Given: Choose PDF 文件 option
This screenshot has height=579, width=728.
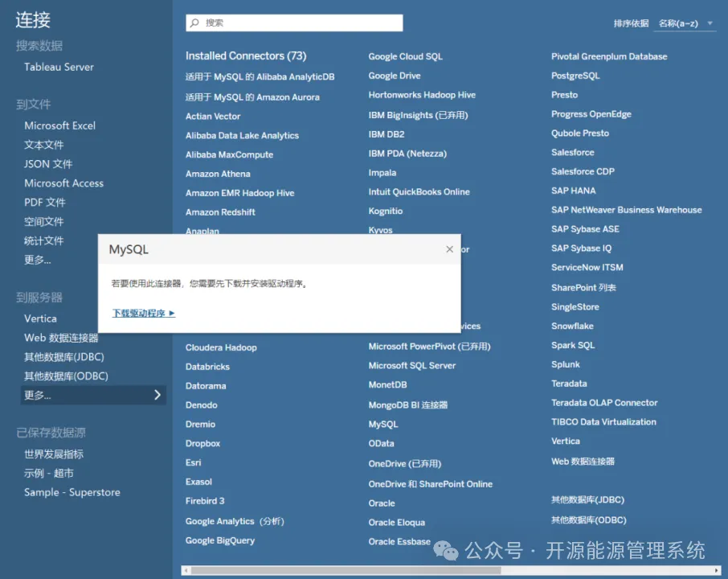Looking at the screenshot, I should (x=44, y=202).
